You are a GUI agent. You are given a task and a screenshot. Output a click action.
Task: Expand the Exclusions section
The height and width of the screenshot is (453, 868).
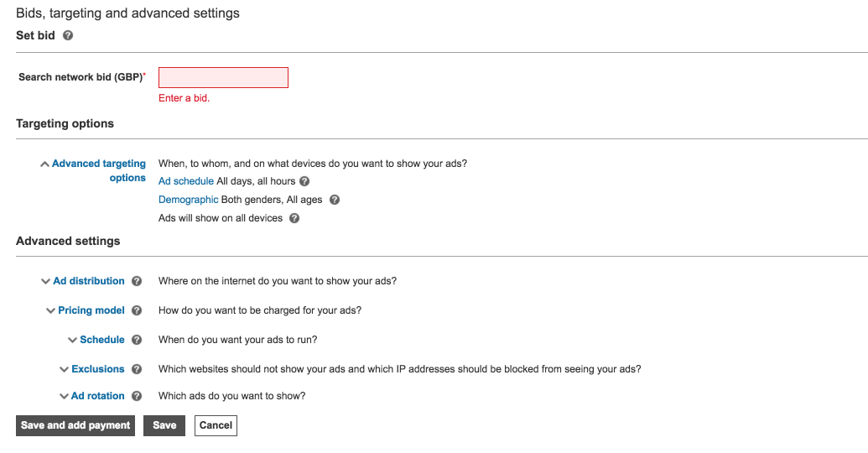[97, 369]
